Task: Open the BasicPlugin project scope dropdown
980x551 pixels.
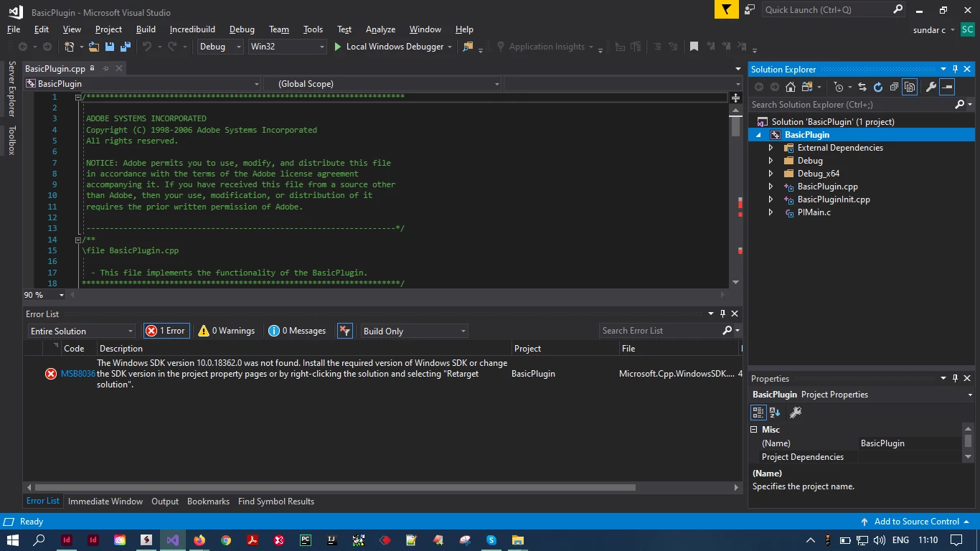Action: (x=142, y=84)
